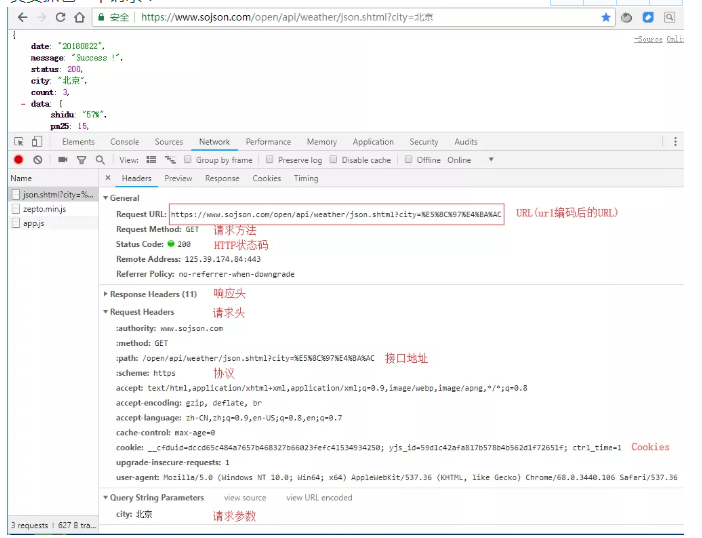The width and height of the screenshot is (702, 538).
Task: Click the city query parameter value
Action: click(144, 514)
